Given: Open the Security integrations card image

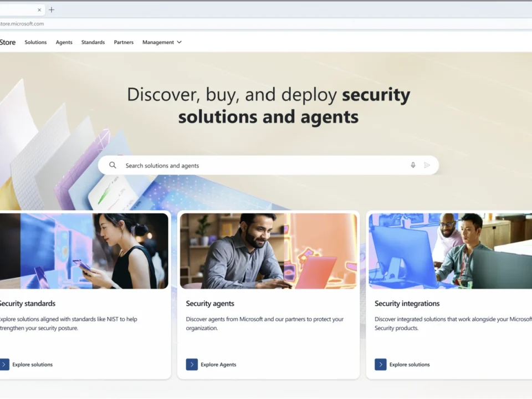Looking at the screenshot, I should [x=450, y=251].
